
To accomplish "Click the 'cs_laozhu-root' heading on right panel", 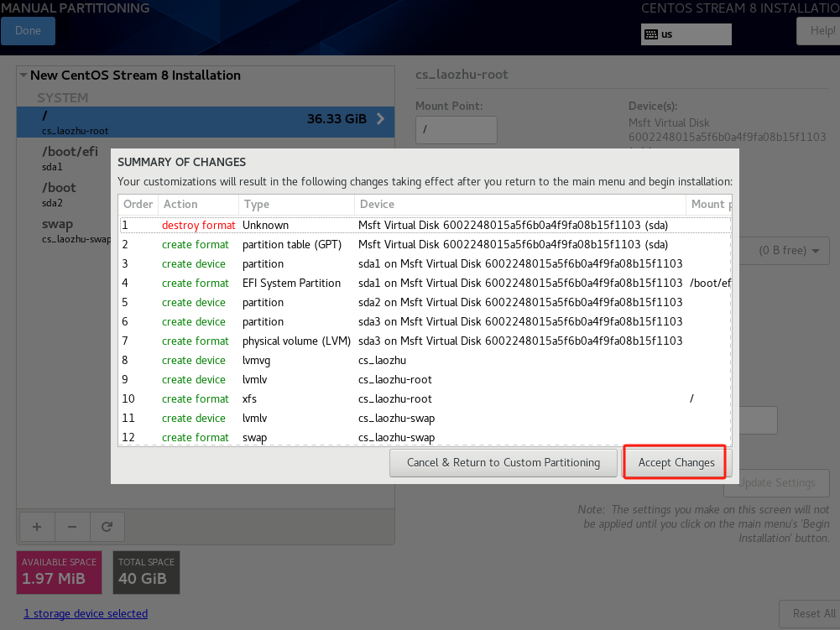I will point(462,75).
